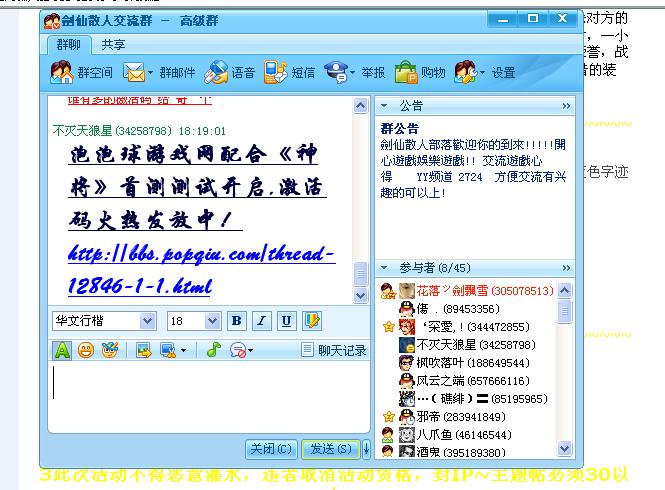The image size is (665, 490).
Task: Click the 发送(S) send button
Action: coord(331,449)
